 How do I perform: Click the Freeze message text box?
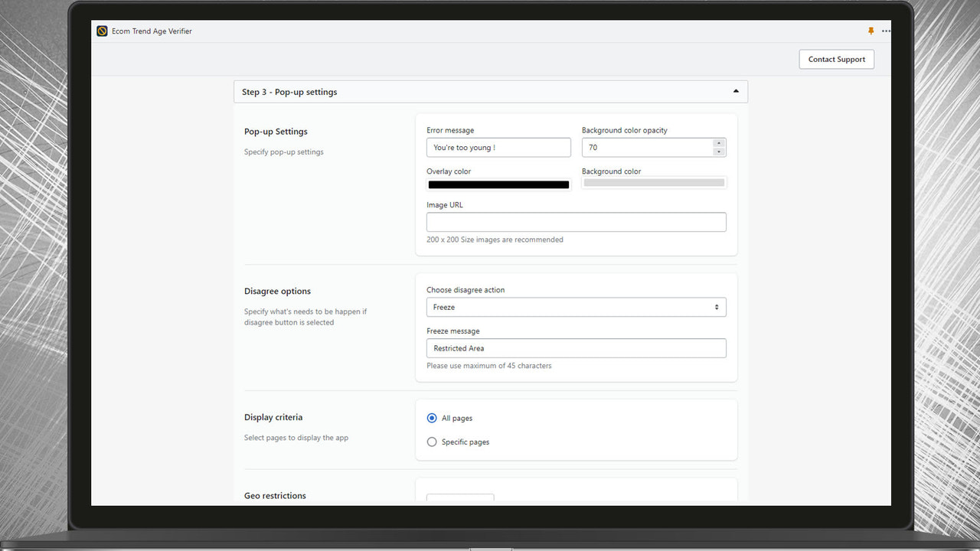pyautogui.click(x=576, y=348)
